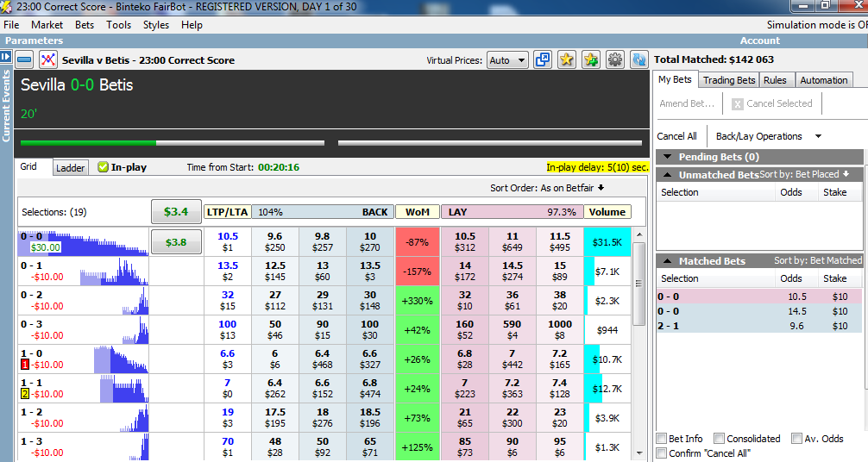Click the 0 - 1 price history chart
Image resolution: width=868 pixels, height=462 pixels.
tap(114, 272)
